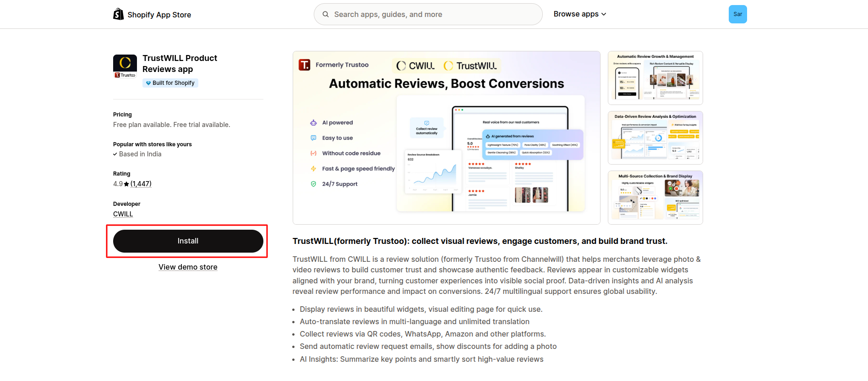Open the Automatic Review Growth & Management thumbnail
Screen dimensions: 868x381
[655, 78]
